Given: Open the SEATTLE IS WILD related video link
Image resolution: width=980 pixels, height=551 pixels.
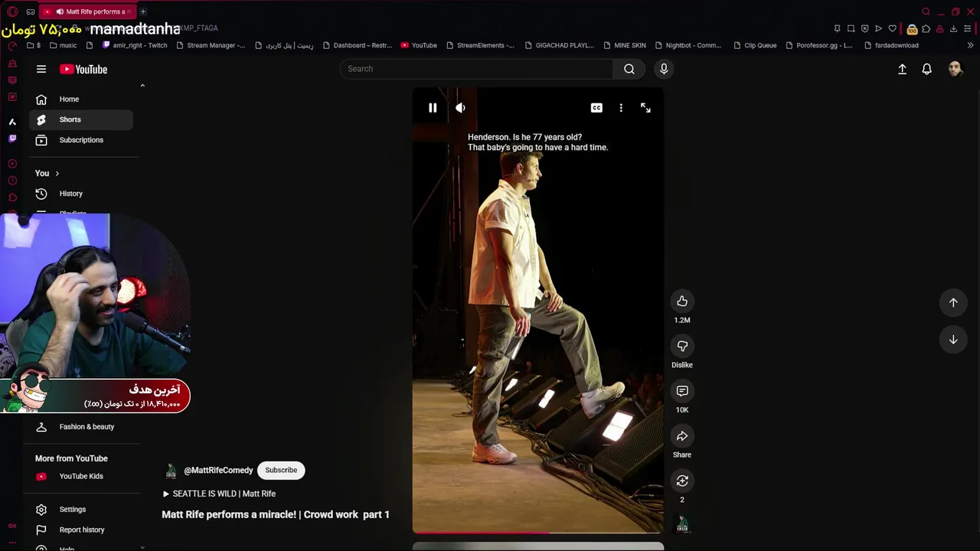Looking at the screenshot, I should (219, 494).
